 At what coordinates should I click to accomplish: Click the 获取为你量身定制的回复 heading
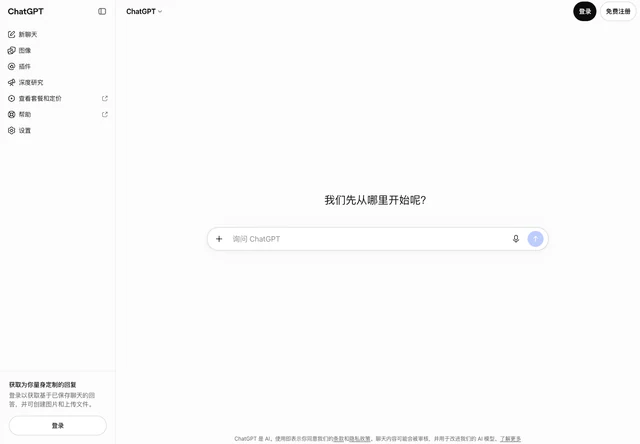pyautogui.click(x=42, y=384)
